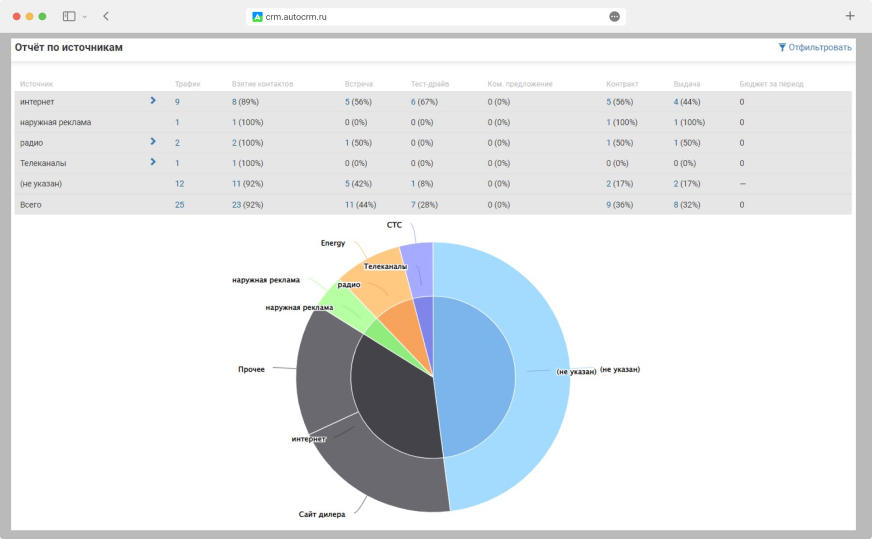Open a new tab with plus icon
Viewport: 872px width, 539px height.
point(850,16)
